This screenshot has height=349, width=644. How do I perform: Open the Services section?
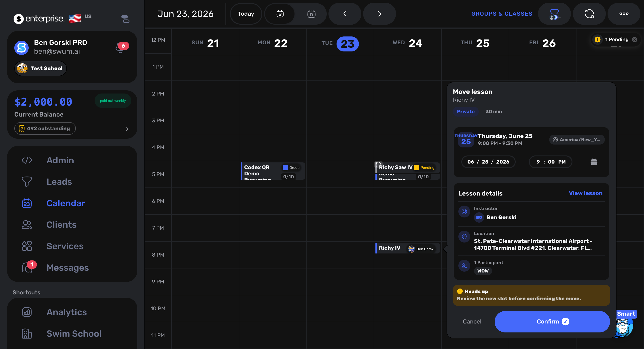click(65, 246)
